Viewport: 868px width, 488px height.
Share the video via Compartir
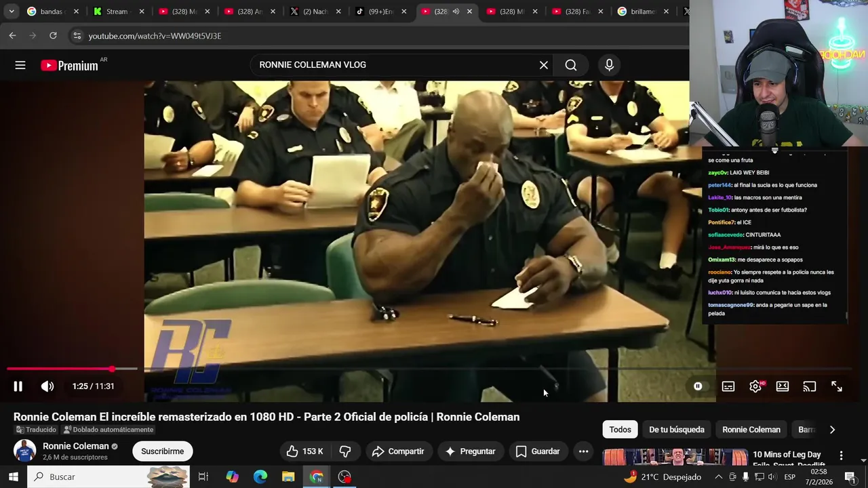pos(398,451)
